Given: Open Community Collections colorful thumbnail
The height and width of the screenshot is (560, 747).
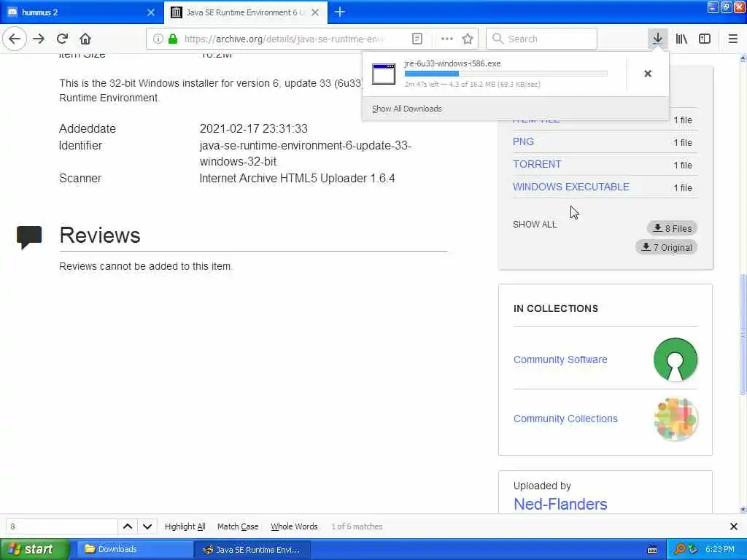Looking at the screenshot, I should tap(676, 419).
